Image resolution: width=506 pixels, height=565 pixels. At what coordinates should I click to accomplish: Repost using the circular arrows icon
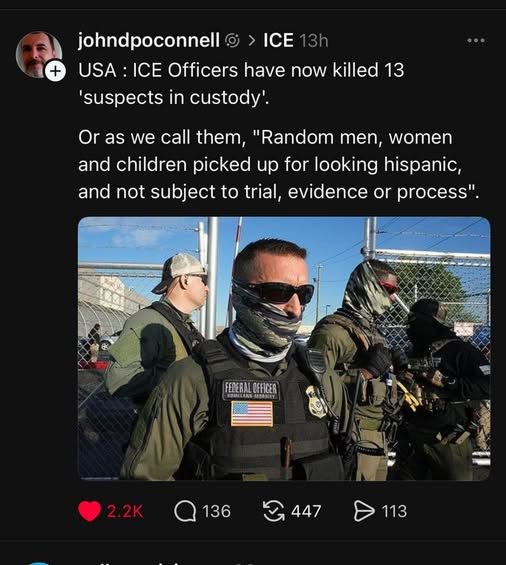click(274, 511)
